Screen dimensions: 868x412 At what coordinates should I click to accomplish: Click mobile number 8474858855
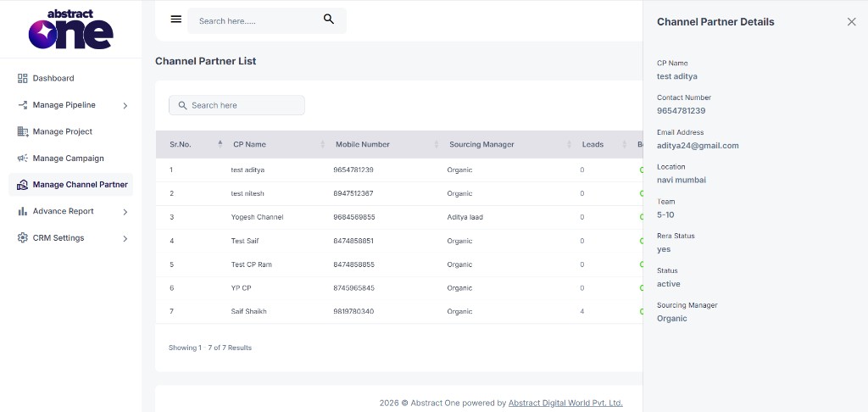353,264
